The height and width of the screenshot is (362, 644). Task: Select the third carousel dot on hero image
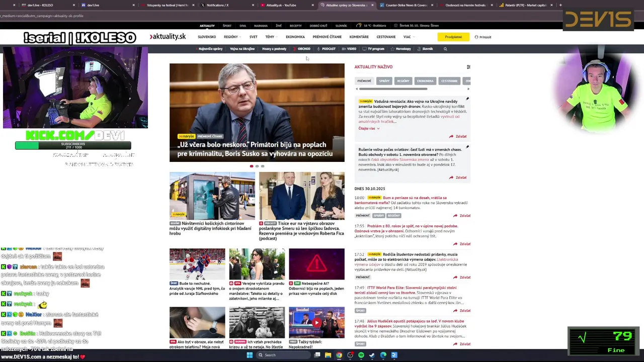(x=262, y=166)
